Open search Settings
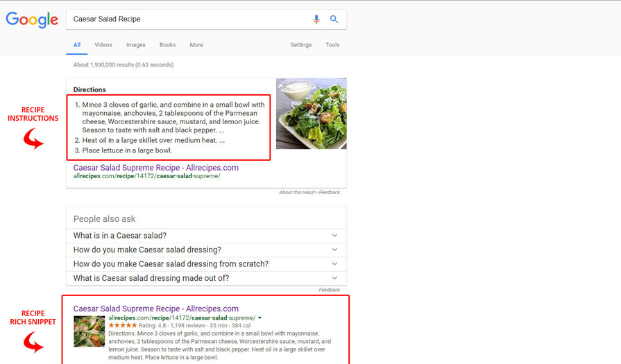621x364 pixels. click(x=300, y=45)
